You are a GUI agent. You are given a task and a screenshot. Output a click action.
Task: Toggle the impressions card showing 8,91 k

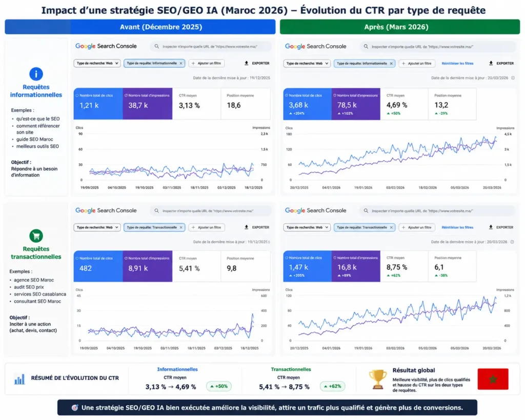point(148,266)
